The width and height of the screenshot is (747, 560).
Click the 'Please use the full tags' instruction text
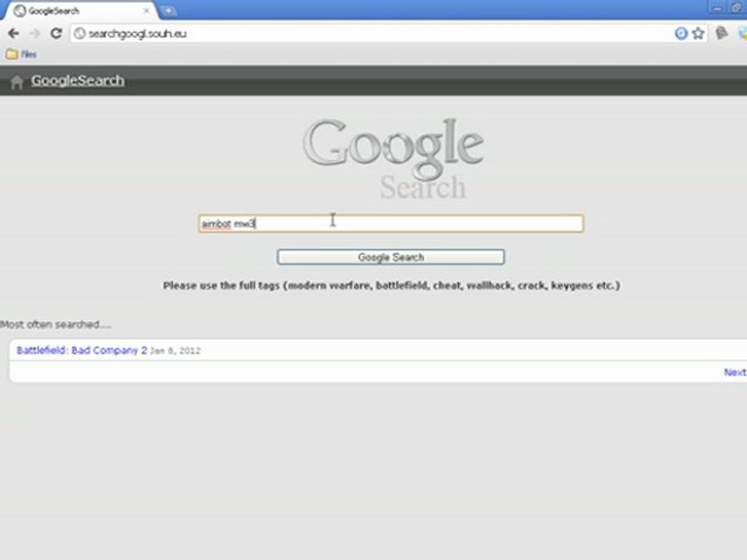[391, 285]
